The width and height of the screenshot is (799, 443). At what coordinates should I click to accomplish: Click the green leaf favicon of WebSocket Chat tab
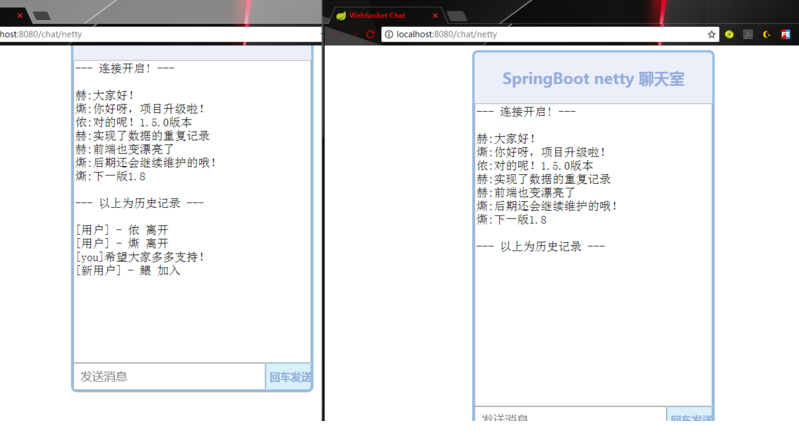pyautogui.click(x=341, y=16)
